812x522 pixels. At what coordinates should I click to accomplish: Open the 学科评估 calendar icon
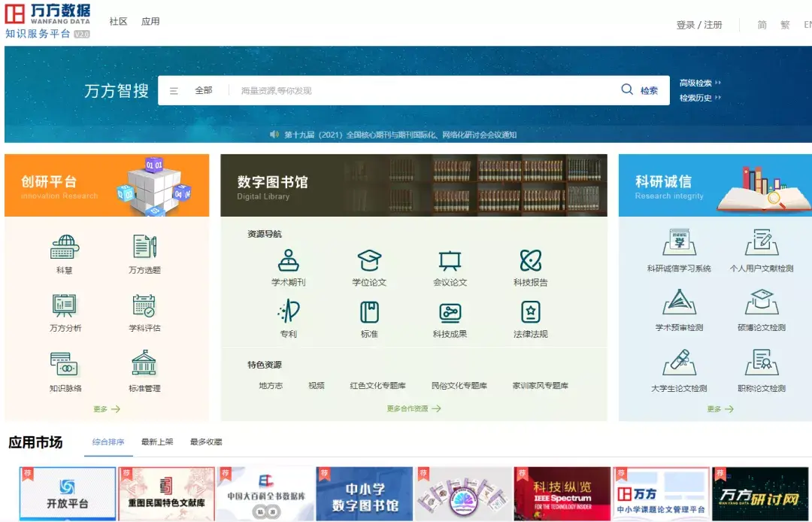144,305
